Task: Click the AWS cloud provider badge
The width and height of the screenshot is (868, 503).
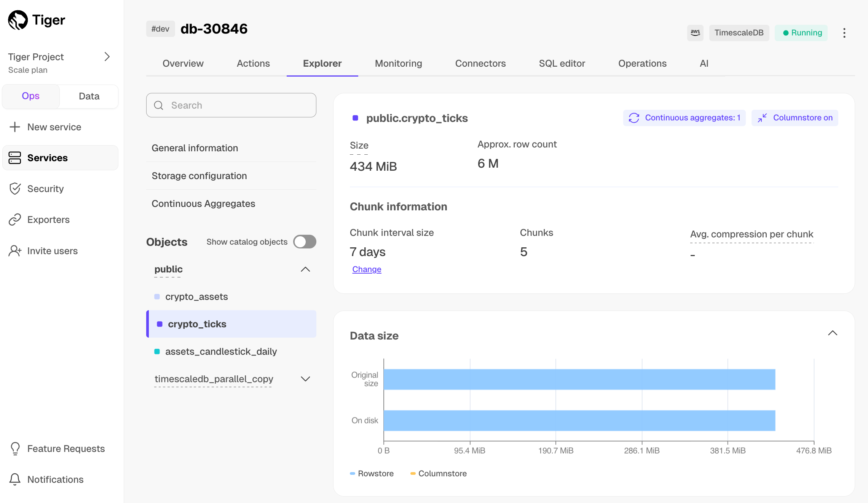Action: (695, 33)
